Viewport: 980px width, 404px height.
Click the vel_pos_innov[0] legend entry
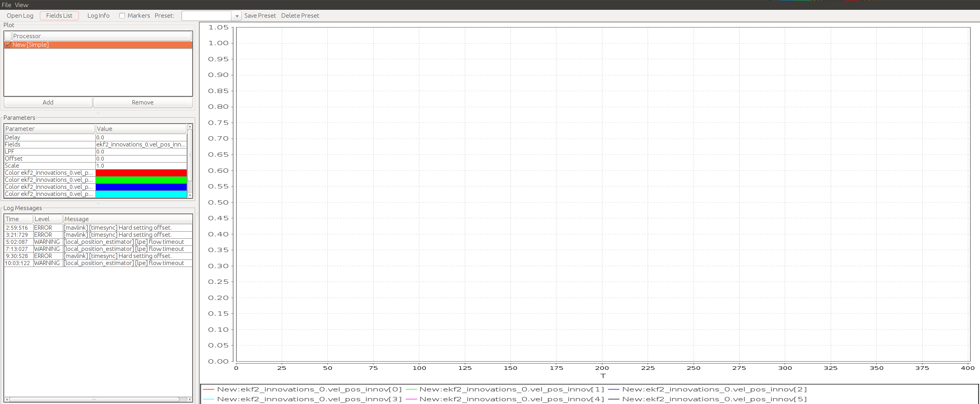[303, 389]
